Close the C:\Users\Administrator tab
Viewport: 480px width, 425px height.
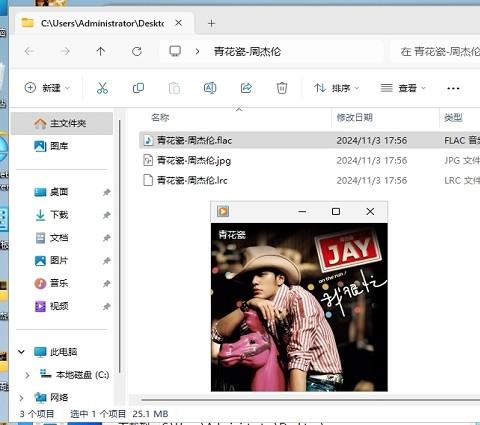coord(179,23)
